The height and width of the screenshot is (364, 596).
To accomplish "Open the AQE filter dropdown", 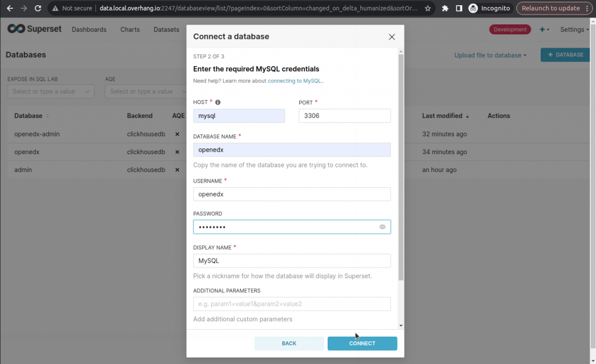I will tap(146, 91).
